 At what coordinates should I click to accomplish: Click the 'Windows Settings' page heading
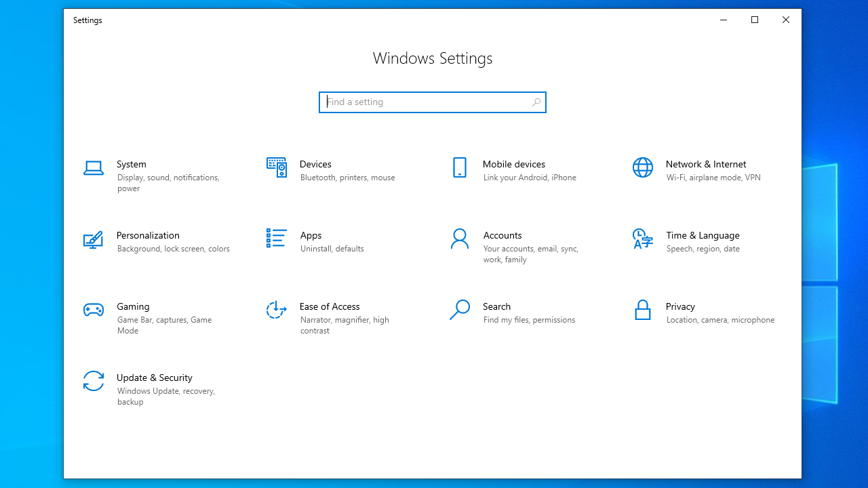tap(433, 58)
